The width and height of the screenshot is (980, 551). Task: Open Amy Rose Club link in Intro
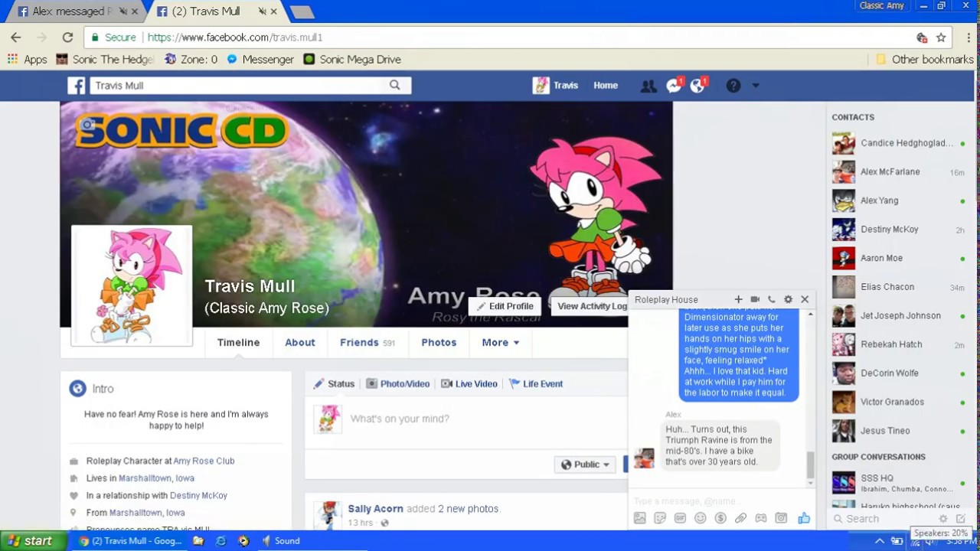pyautogui.click(x=204, y=461)
